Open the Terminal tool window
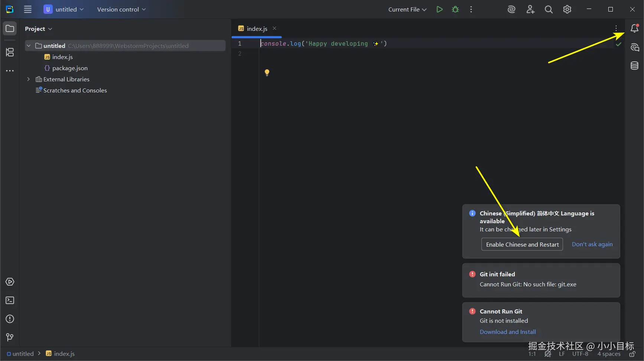 [10, 300]
